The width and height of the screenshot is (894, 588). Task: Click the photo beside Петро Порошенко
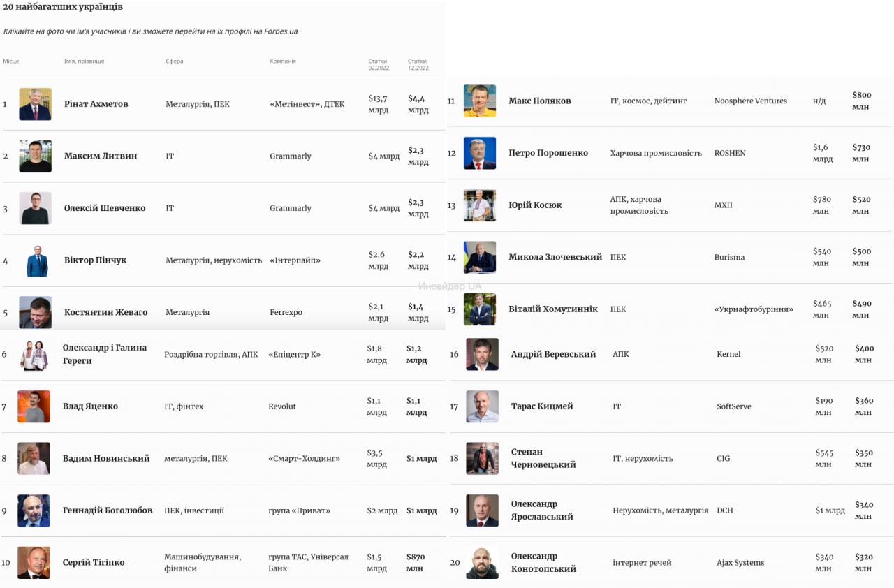(x=480, y=153)
